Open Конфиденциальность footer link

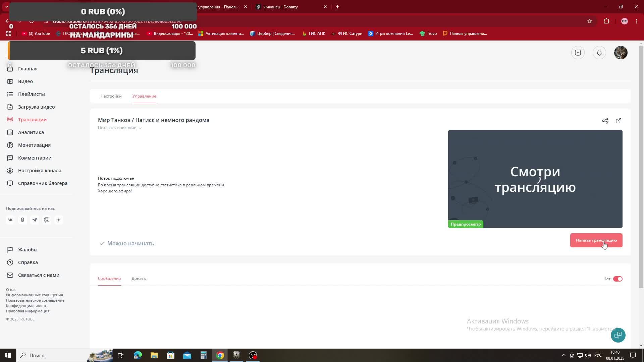26,306
